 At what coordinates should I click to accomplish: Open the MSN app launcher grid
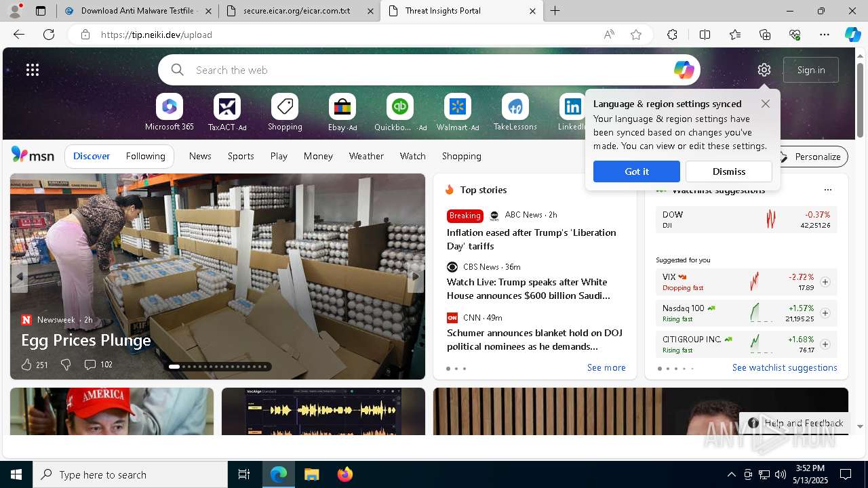click(33, 70)
